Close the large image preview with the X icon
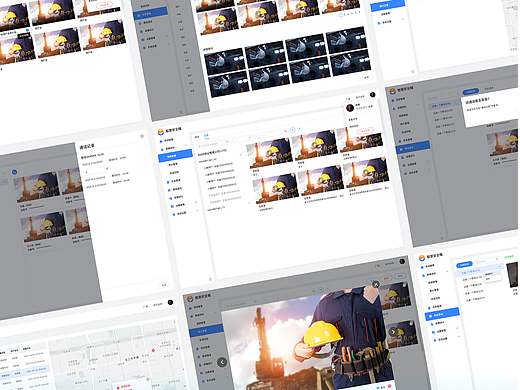The height and width of the screenshot is (390, 520). pyautogui.click(x=376, y=284)
